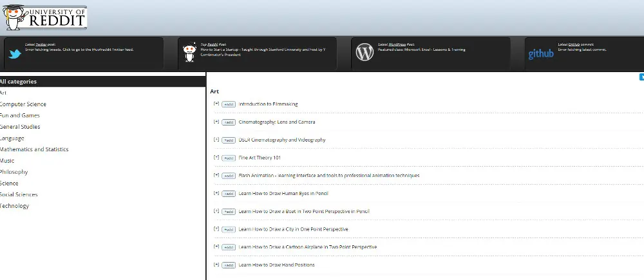
Task: Expand Draw a City in One Point Perspective
Action: coord(216,229)
